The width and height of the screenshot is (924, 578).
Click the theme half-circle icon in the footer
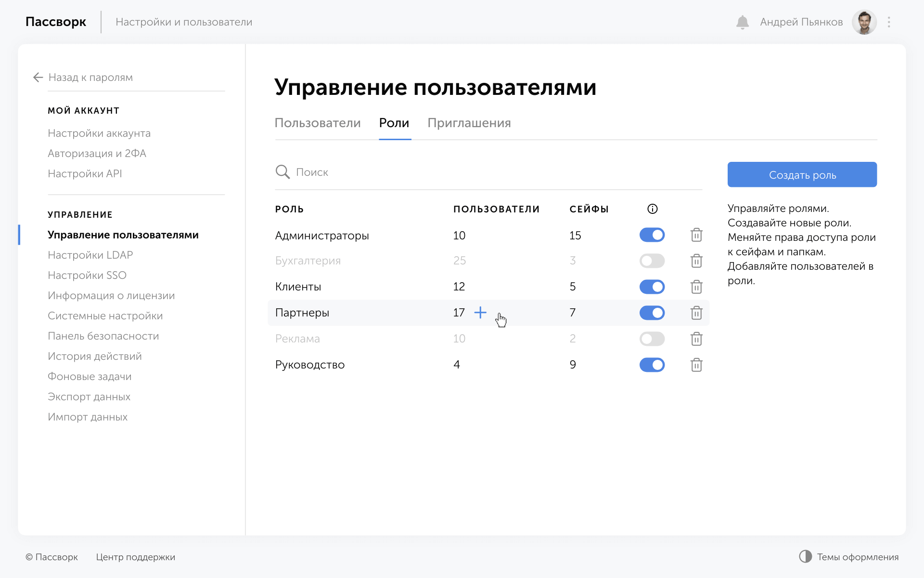(x=805, y=556)
